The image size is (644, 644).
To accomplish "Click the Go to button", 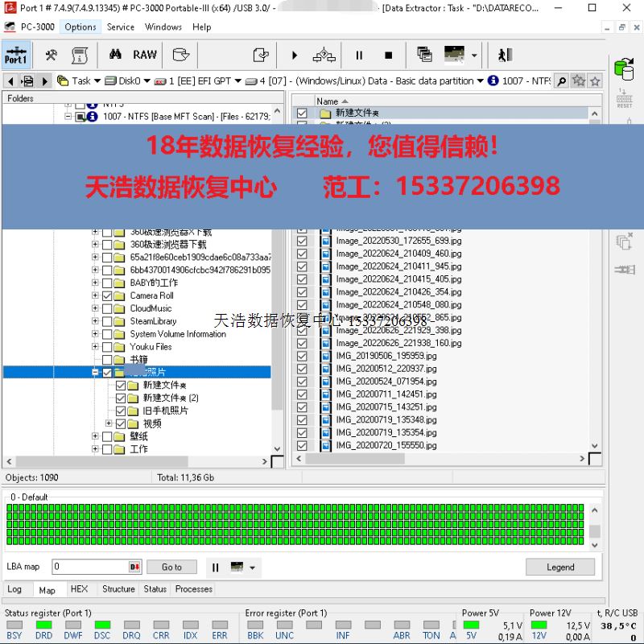I will tap(171, 567).
